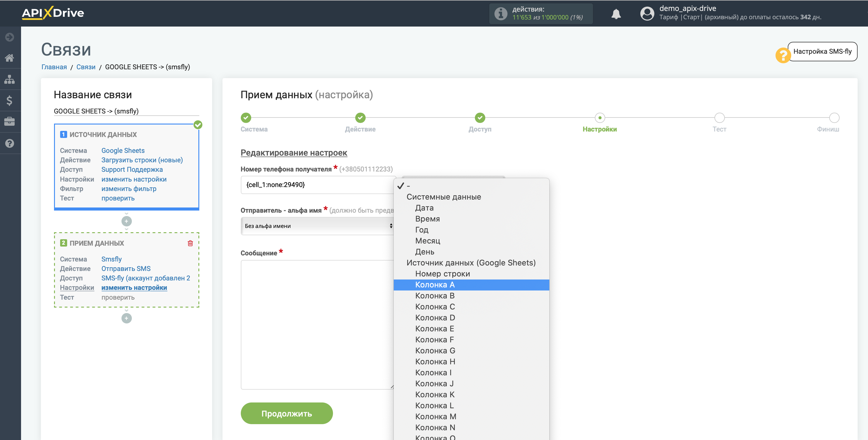Screen dimensions: 868x440
Task: Select Колонка N option
Action: click(472, 427)
